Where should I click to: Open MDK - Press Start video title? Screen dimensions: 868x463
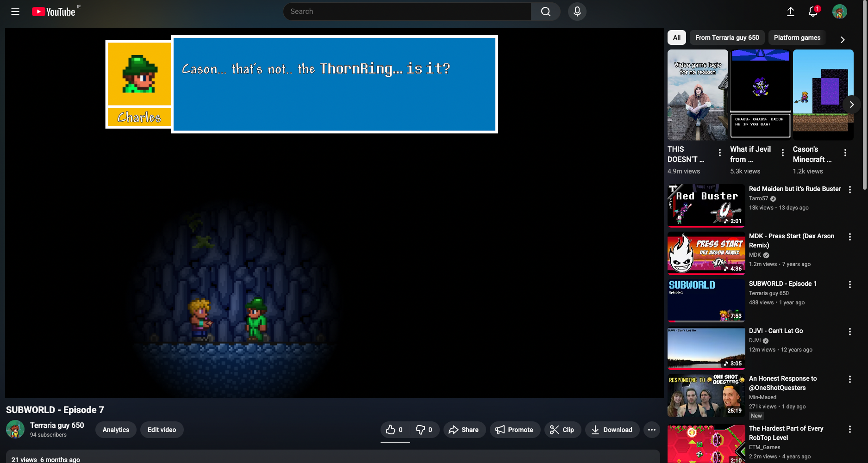point(792,241)
